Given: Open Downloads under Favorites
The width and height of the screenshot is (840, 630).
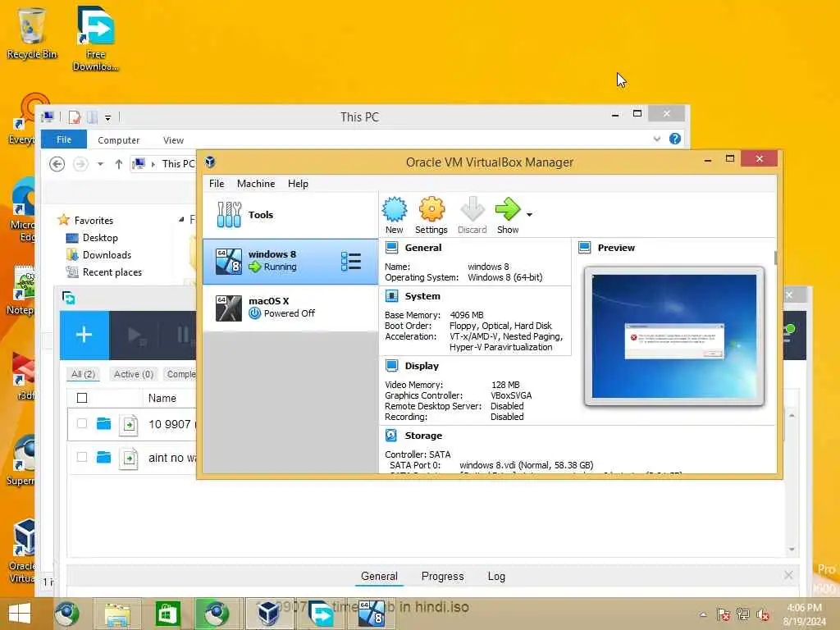Looking at the screenshot, I should (98, 255).
